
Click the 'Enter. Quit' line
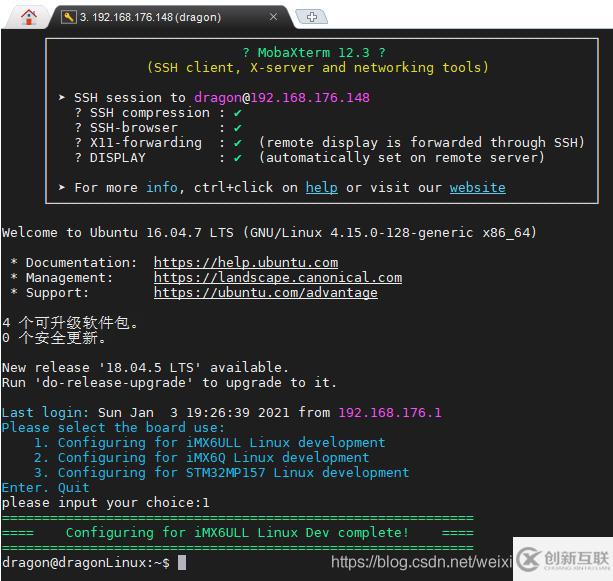click(x=45, y=488)
